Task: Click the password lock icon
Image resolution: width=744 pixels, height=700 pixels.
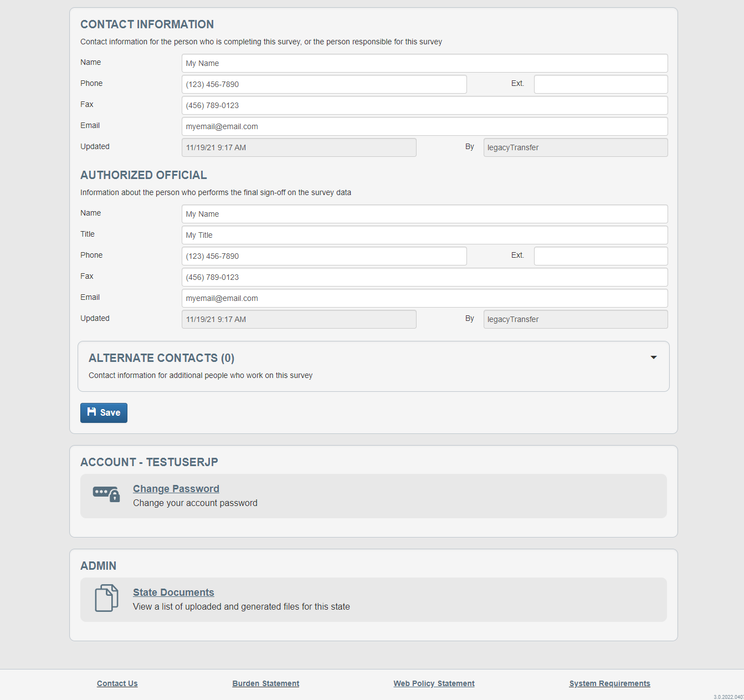Action: point(106,494)
